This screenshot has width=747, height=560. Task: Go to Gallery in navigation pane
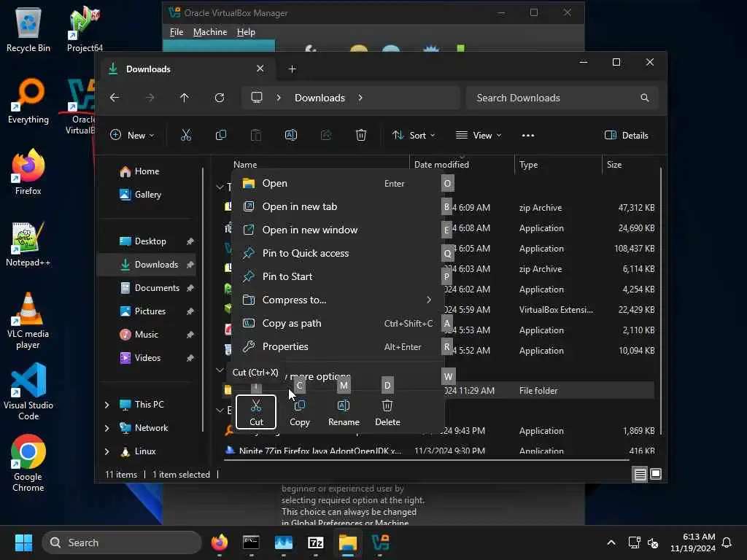coord(147,195)
